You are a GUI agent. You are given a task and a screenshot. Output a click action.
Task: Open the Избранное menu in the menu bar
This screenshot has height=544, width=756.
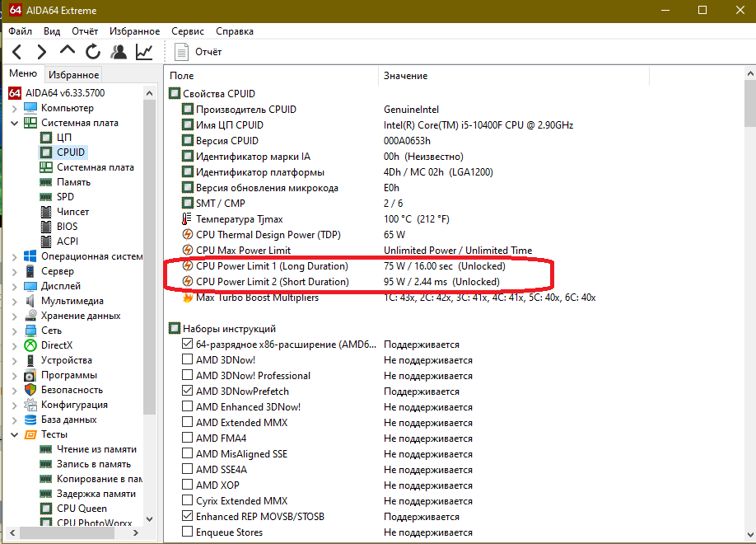click(134, 30)
